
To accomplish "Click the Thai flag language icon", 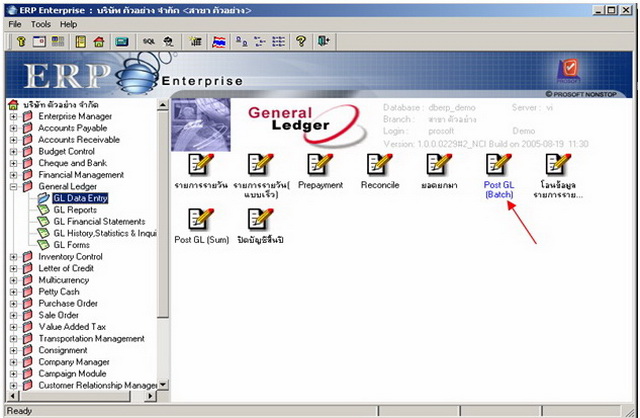I will 219,41.
